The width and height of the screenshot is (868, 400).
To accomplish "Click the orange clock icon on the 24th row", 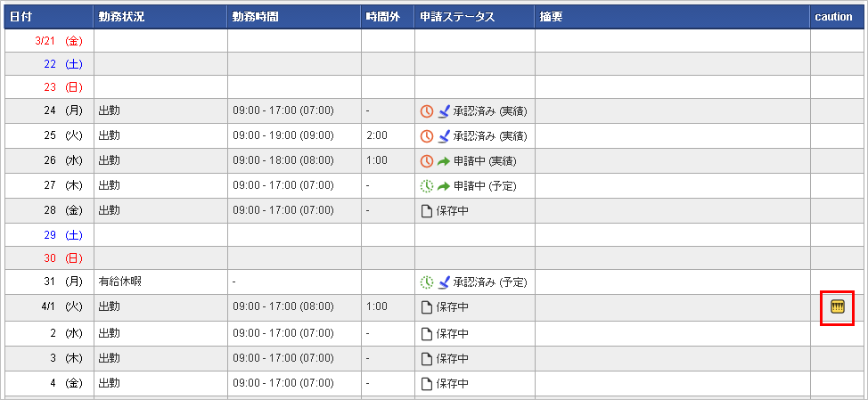I will click(x=426, y=111).
